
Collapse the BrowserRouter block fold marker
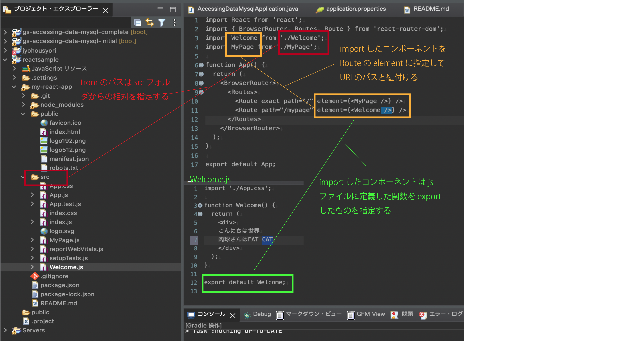point(201,83)
